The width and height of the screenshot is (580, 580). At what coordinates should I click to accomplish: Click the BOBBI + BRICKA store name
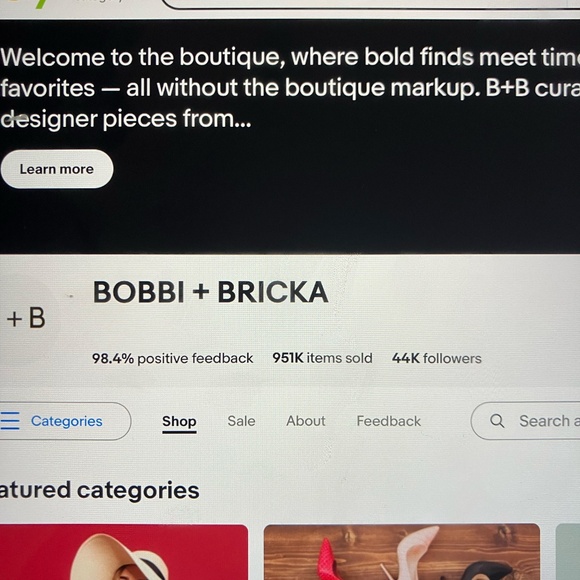point(210,292)
